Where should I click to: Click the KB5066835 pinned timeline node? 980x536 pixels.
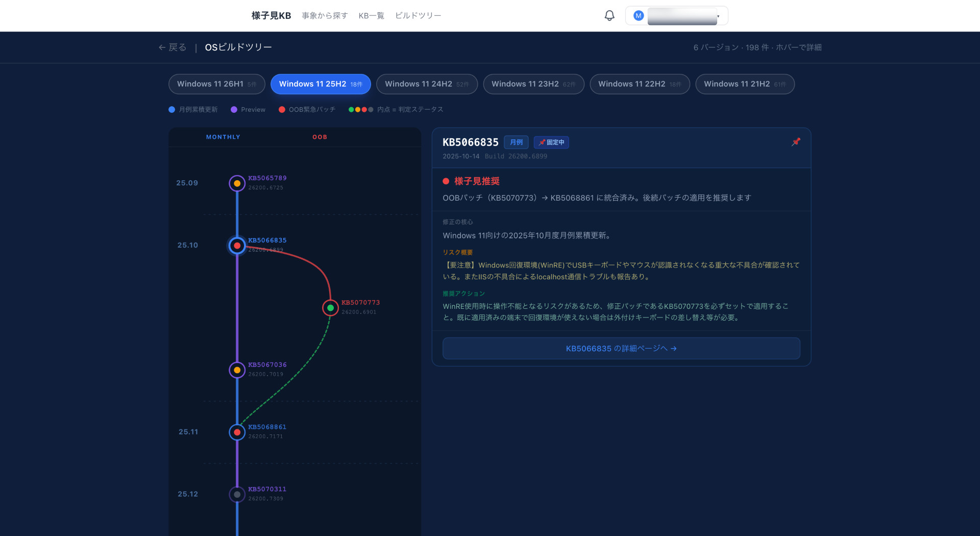pyautogui.click(x=237, y=246)
